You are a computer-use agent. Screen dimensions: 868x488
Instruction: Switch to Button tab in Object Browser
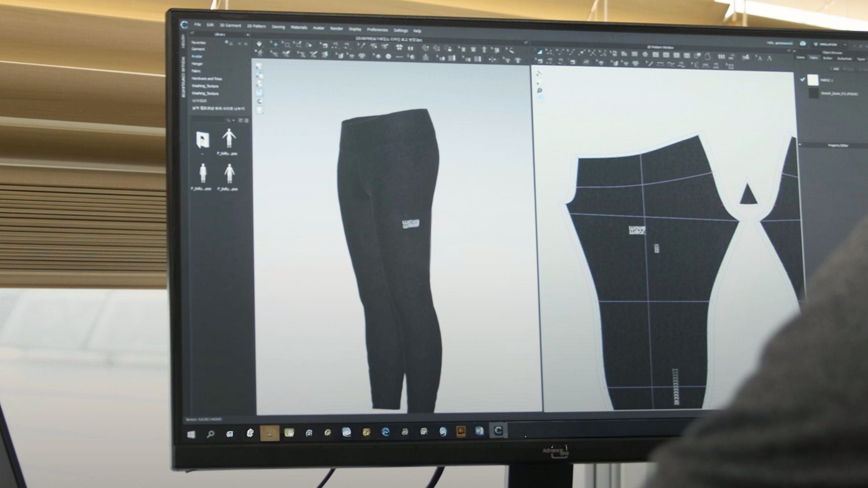click(827, 58)
